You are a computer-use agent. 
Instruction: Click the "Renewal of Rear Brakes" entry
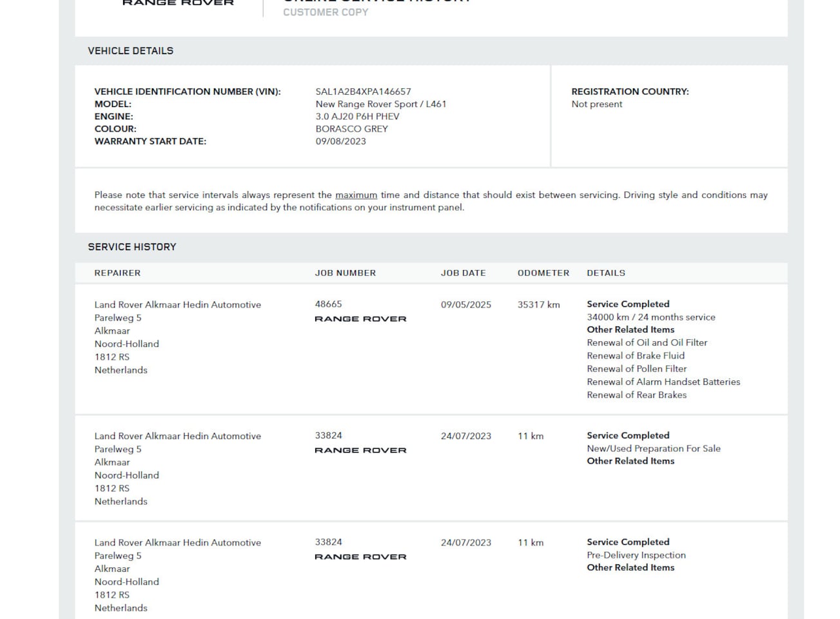[636, 395]
